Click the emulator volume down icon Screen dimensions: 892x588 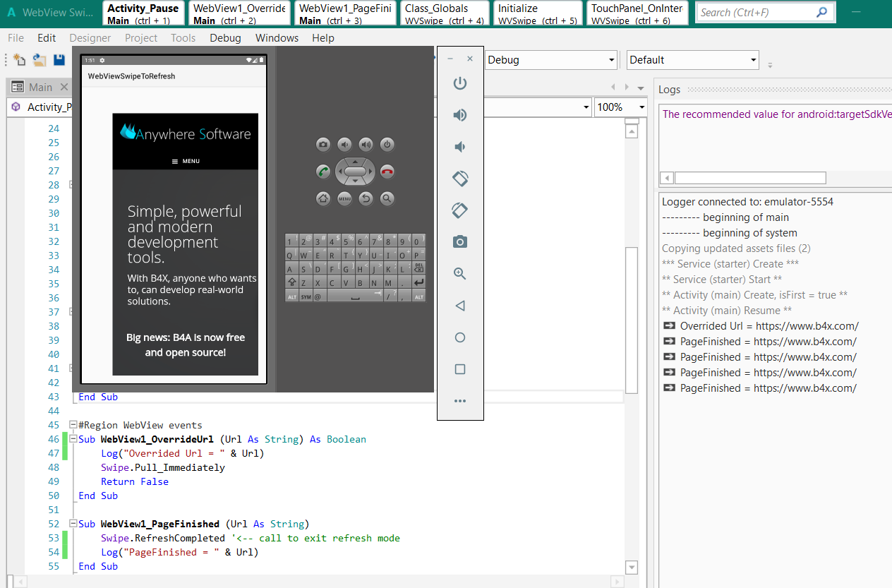(460, 147)
